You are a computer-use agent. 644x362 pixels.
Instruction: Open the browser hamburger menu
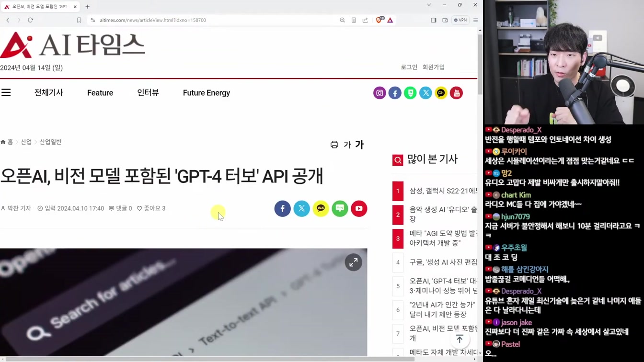476,20
